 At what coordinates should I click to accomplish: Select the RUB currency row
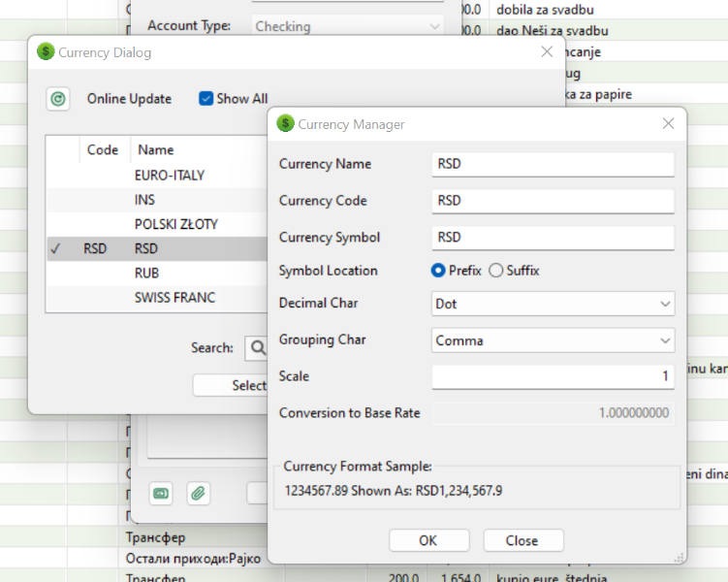[157, 274]
